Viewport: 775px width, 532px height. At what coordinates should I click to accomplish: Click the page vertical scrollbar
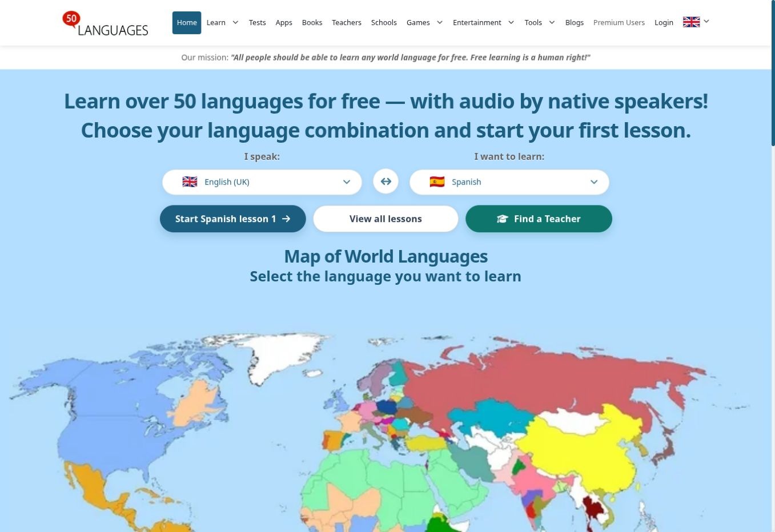(x=773, y=74)
